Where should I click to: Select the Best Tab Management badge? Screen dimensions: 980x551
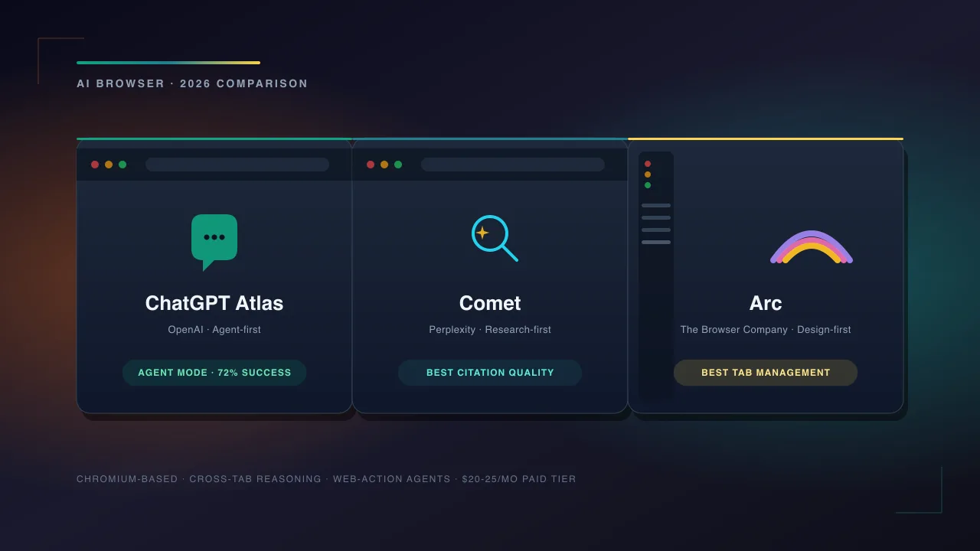click(766, 373)
